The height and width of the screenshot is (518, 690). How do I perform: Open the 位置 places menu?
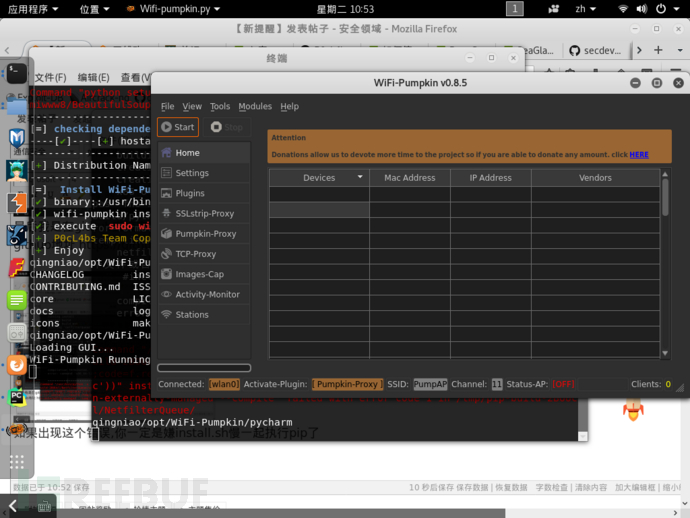(94, 9)
